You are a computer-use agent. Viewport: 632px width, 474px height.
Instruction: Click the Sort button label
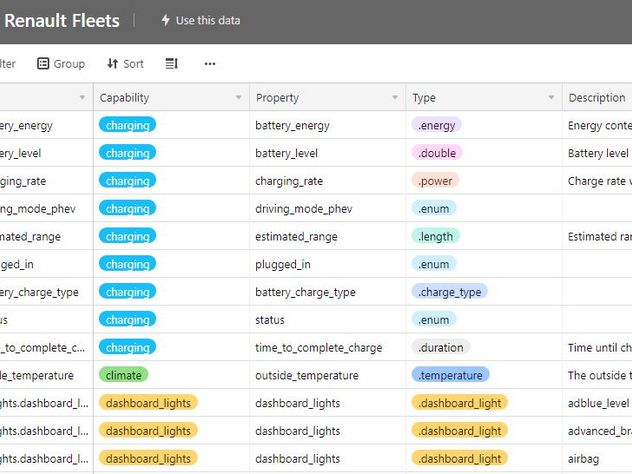133,64
